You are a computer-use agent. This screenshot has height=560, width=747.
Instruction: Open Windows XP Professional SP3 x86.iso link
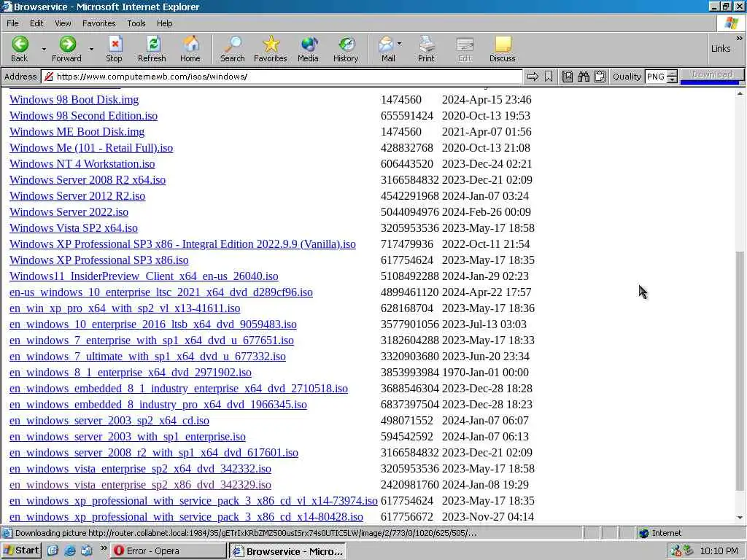[99, 260]
